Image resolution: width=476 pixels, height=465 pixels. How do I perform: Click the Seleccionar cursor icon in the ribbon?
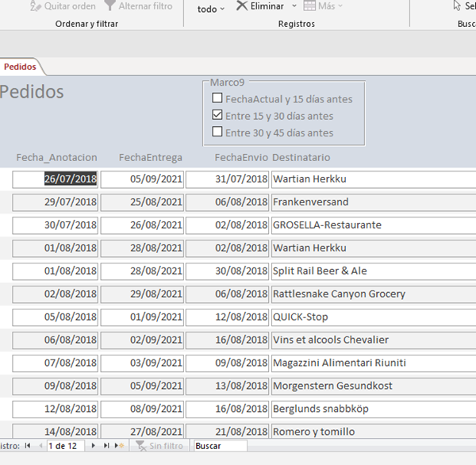point(457,6)
